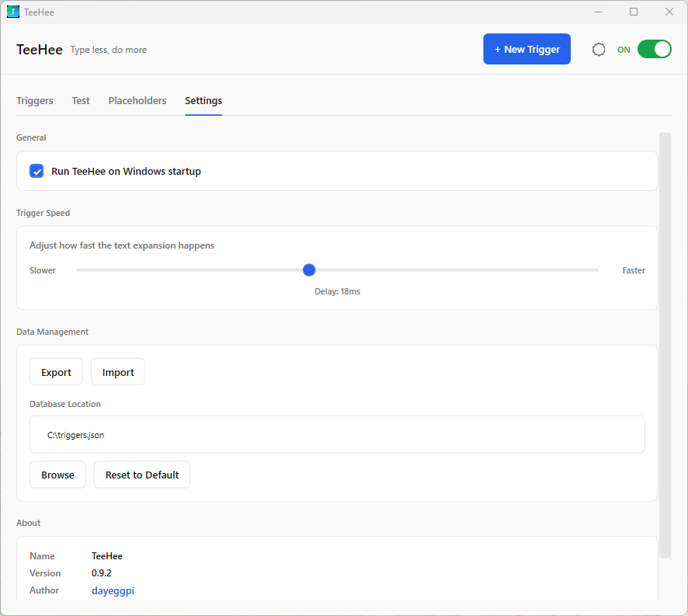Screen dimensions: 688x616
Task: Open the dayeggpi author link
Action: tap(113, 590)
